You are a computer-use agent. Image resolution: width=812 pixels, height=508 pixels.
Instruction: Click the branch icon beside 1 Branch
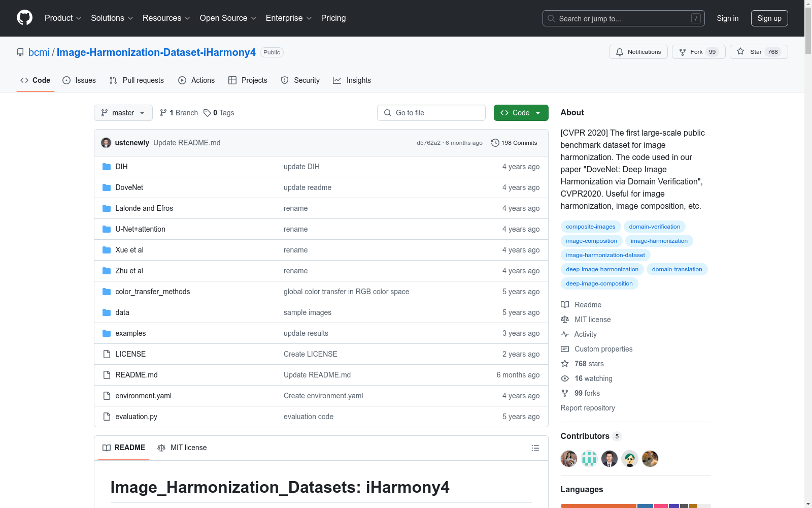click(163, 113)
